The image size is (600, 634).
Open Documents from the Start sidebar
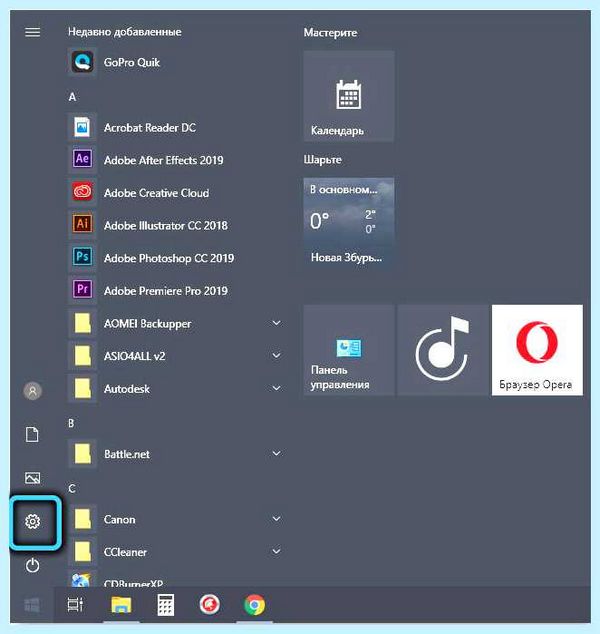coord(32,435)
